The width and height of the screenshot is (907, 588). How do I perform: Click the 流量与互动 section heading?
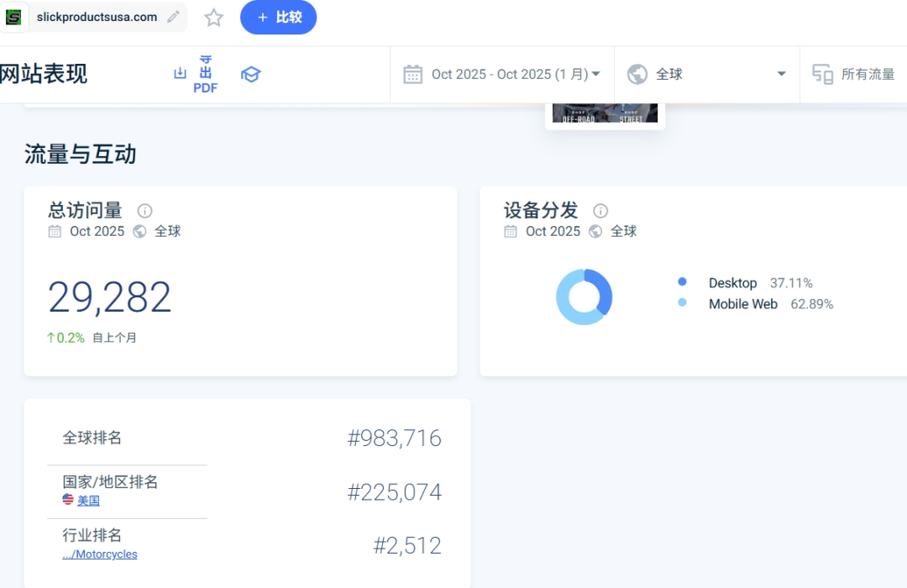coord(81,155)
